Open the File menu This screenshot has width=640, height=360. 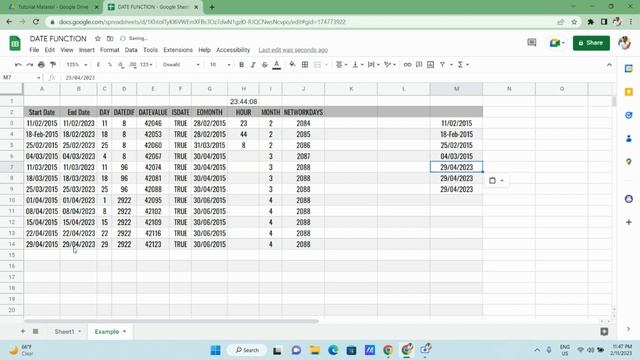[x=34, y=50]
